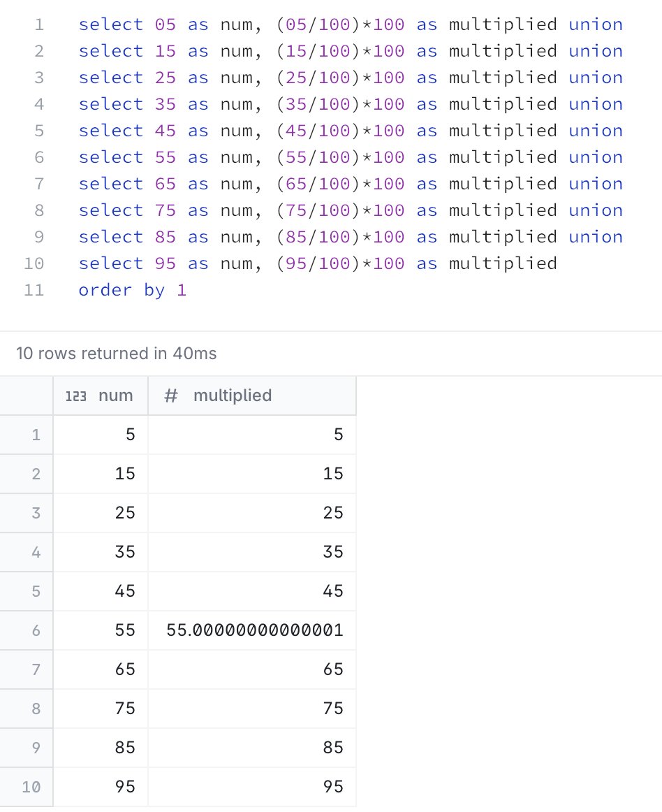Image resolution: width=662 pixels, height=812 pixels.
Task: Click the num cell showing 75
Action: pos(101,709)
